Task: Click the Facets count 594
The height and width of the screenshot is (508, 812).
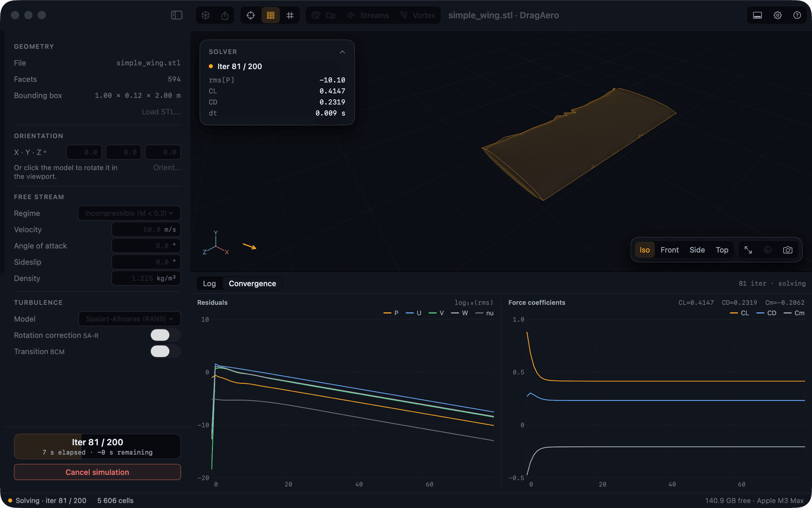Action: click(174, 79)
